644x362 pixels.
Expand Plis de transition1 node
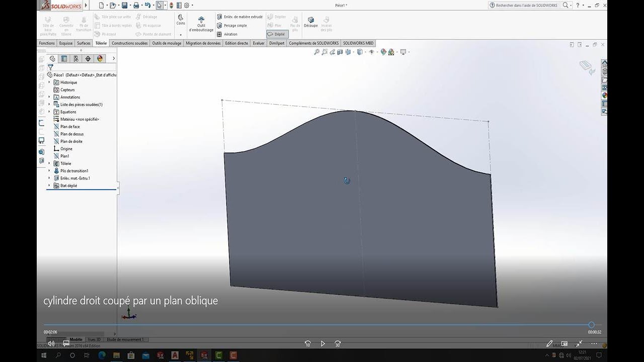click(49, 171)
